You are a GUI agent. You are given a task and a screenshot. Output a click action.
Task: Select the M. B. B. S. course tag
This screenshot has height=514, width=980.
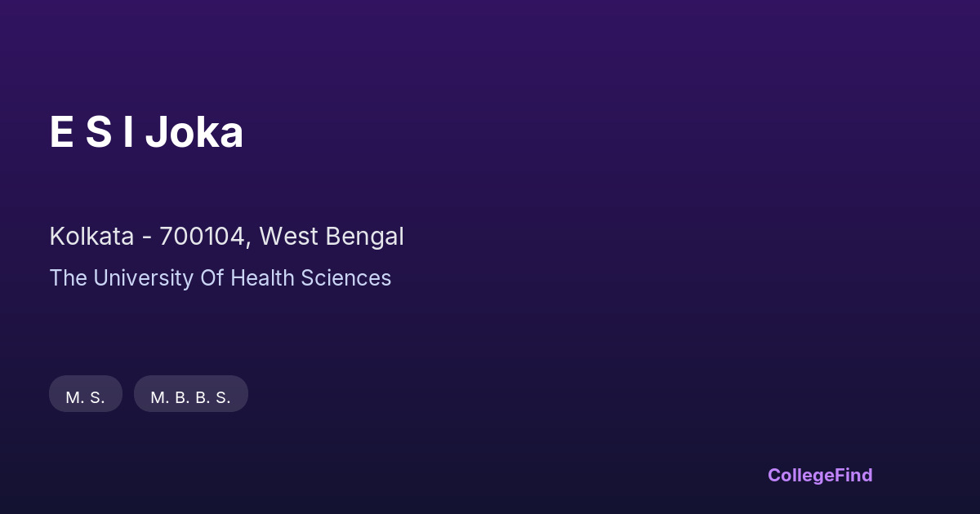[x=190, y=397]
